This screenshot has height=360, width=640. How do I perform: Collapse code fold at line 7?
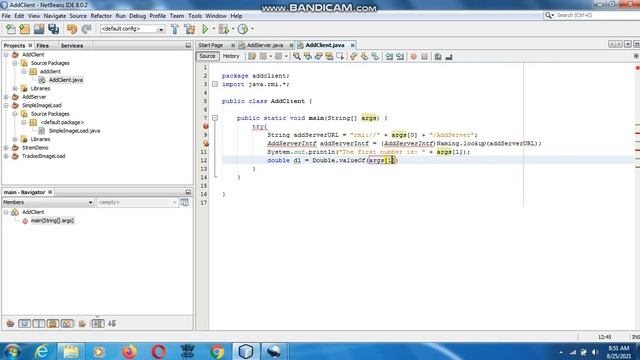pyautogui.click(x=215, y=118)
